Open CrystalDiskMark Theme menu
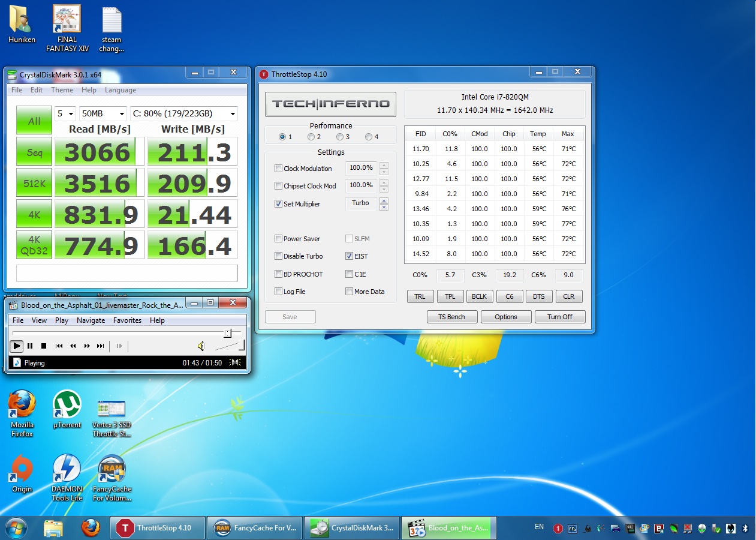 click(62, 90)
